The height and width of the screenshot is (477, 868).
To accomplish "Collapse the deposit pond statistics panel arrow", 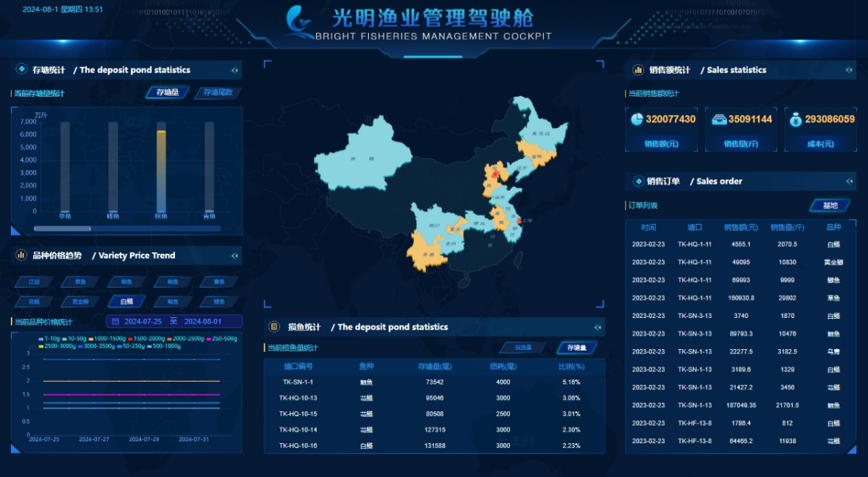I will pyautogui.click(x=234, y=70).
